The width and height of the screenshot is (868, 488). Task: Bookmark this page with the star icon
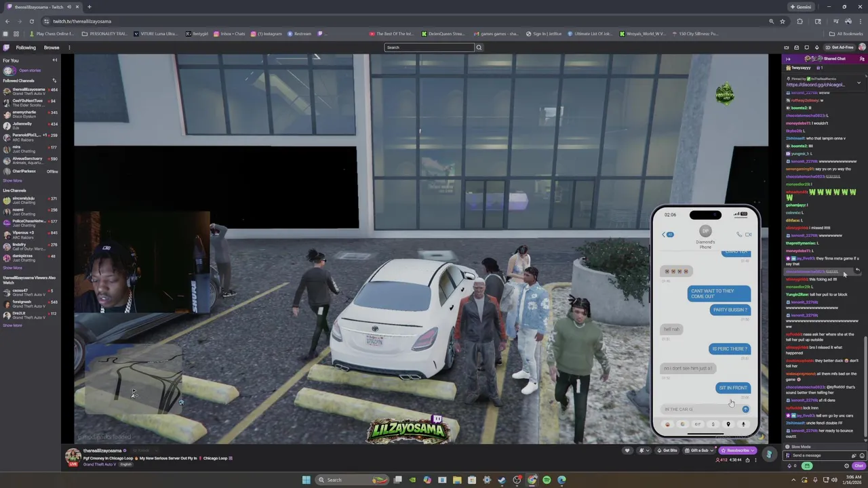pos(782,21)
